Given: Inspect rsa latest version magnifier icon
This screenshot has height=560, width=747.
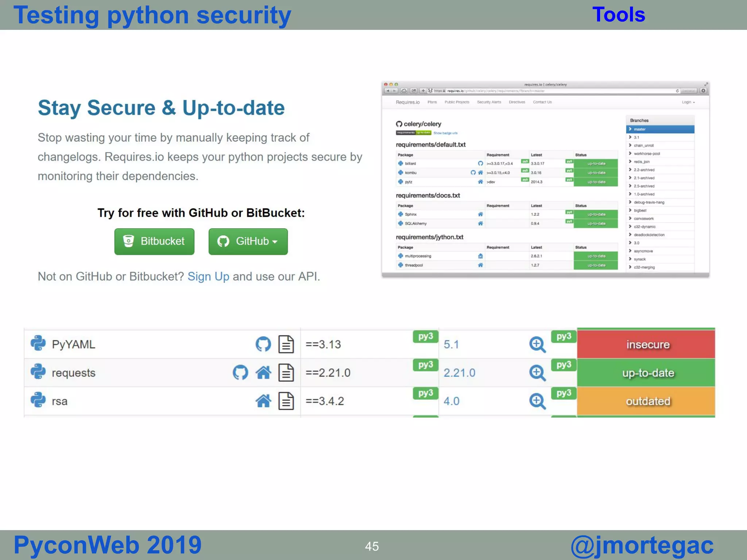Looking at the screenshot, I should [x=537, y=401].
